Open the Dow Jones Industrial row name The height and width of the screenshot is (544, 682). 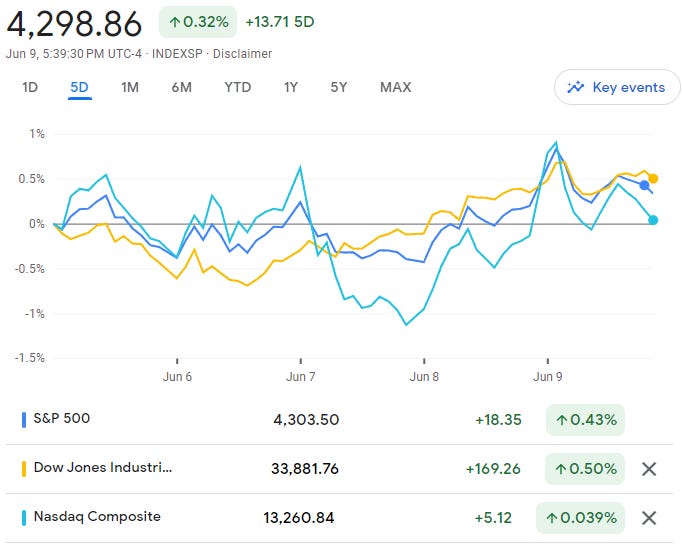(103, 467)
